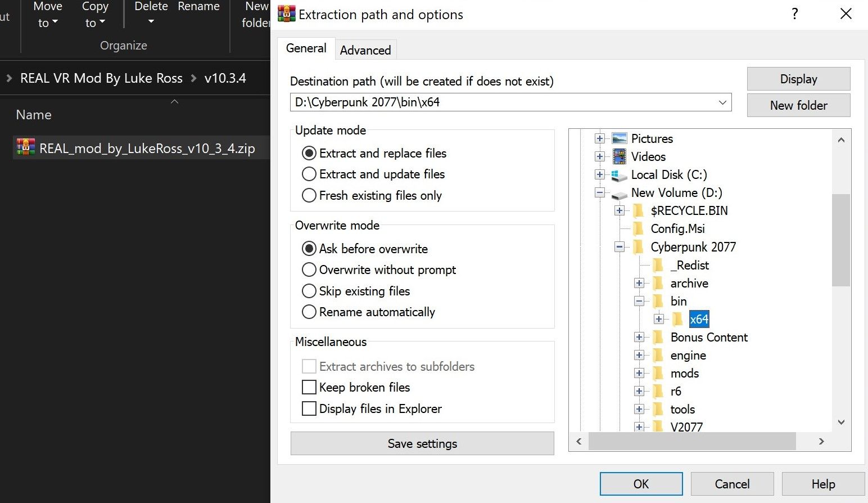Choose Overwrite without prompt radio button
This screenshot has width=868, height=503.
pyautogui.click(x=309, y=270)
